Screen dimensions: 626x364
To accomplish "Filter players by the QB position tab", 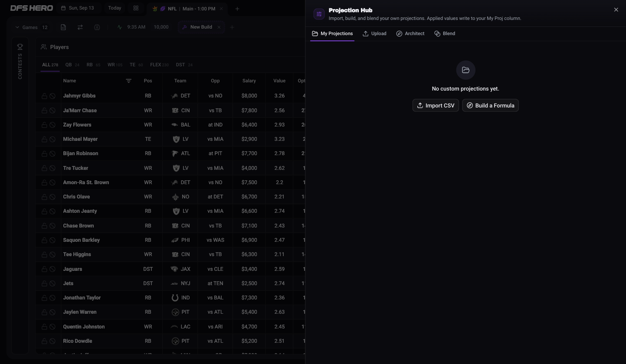I will pos(72,65).
